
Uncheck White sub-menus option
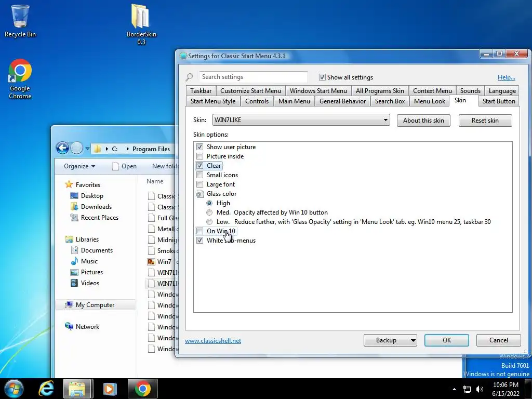(200, 241)
